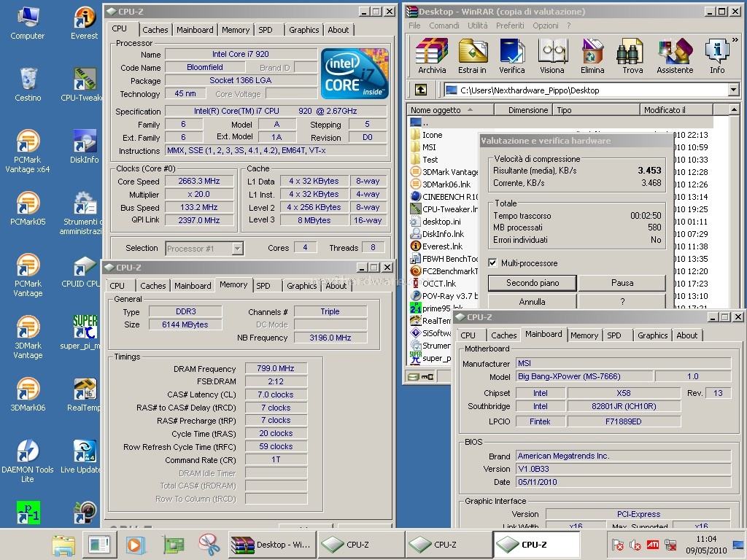The image size is (747, 560).
Task: Open Preferiti menu in WinRAR
Action: pos(510,26)
